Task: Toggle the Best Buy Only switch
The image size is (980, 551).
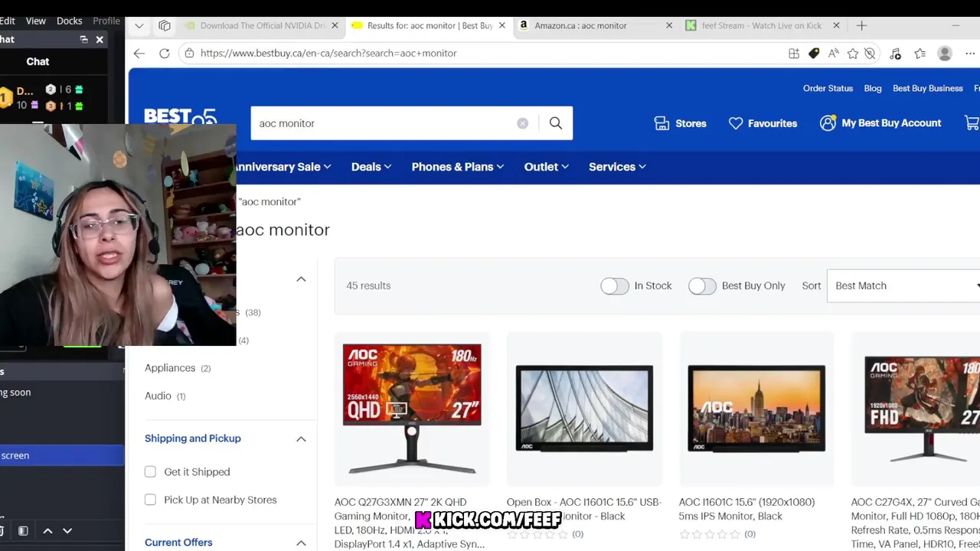Action: pyautogui.click(x=702, y=285)
